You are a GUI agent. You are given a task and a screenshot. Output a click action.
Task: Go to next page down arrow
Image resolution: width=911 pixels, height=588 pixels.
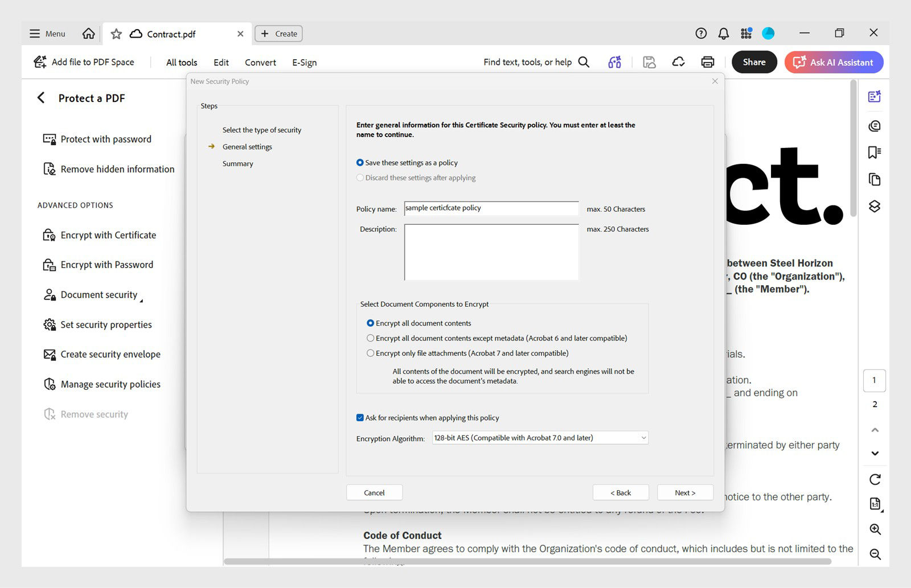click(x=875, y=453)
